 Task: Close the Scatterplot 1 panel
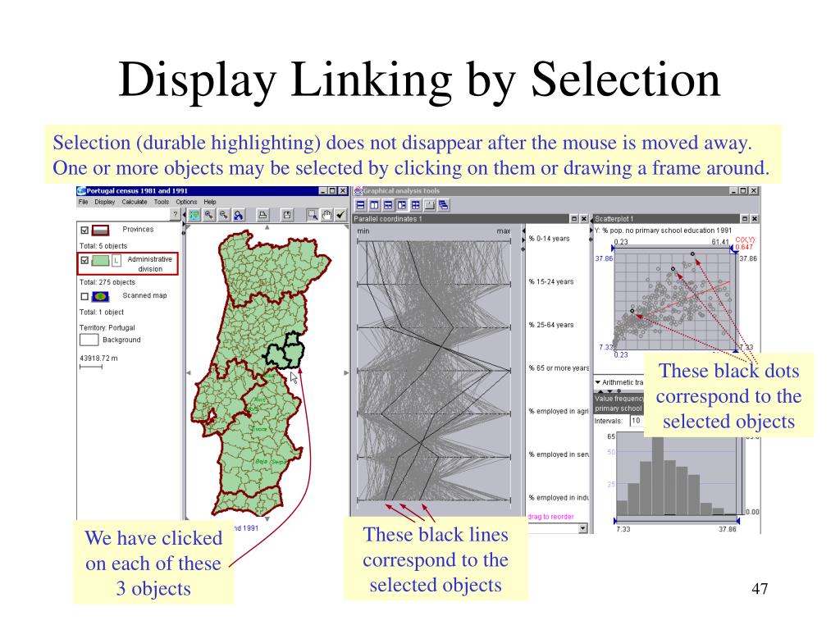pos(755,218)
